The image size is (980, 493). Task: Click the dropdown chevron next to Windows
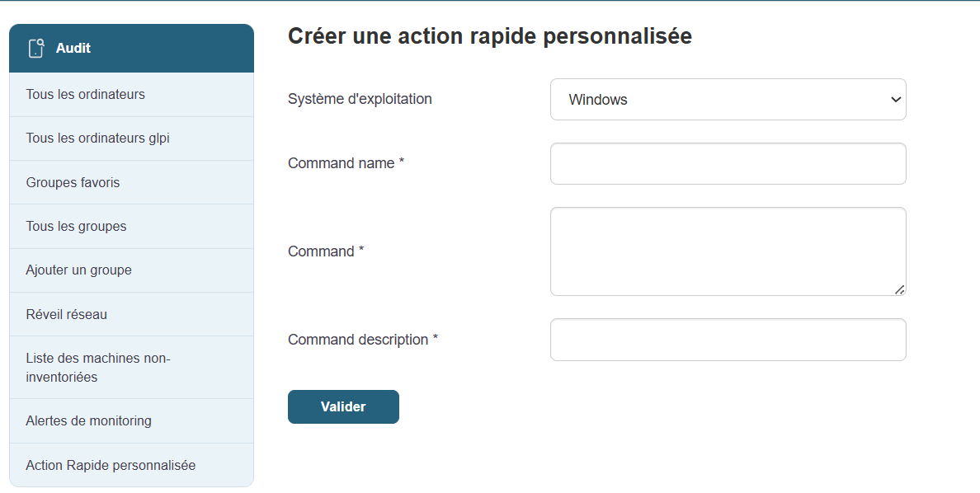click(x=895, y=100)
